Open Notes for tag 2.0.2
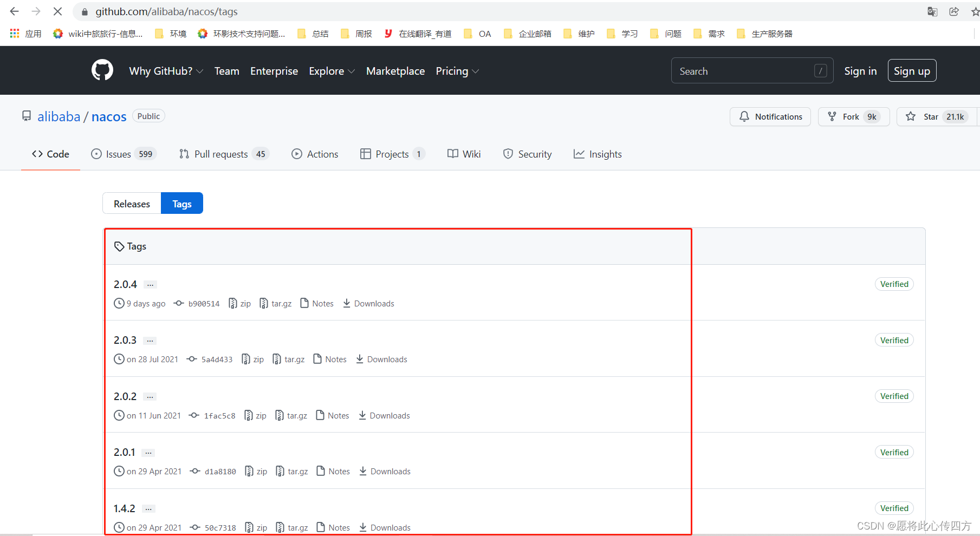980x536 pixels. point(332,416)
